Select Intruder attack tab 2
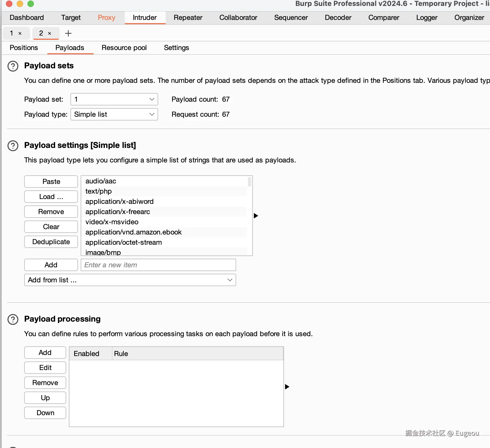Viewport: 490px width, 448px height. point(41,33)
